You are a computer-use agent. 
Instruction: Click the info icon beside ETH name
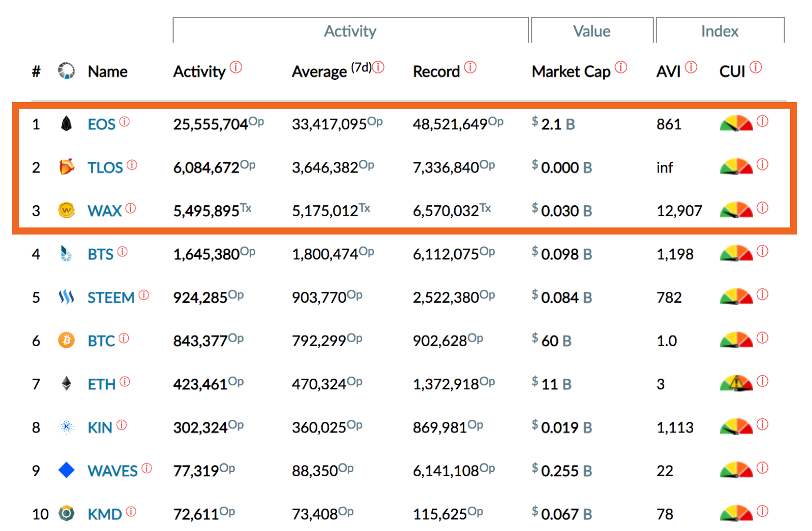pyautogui.click(x=125, y=381)
